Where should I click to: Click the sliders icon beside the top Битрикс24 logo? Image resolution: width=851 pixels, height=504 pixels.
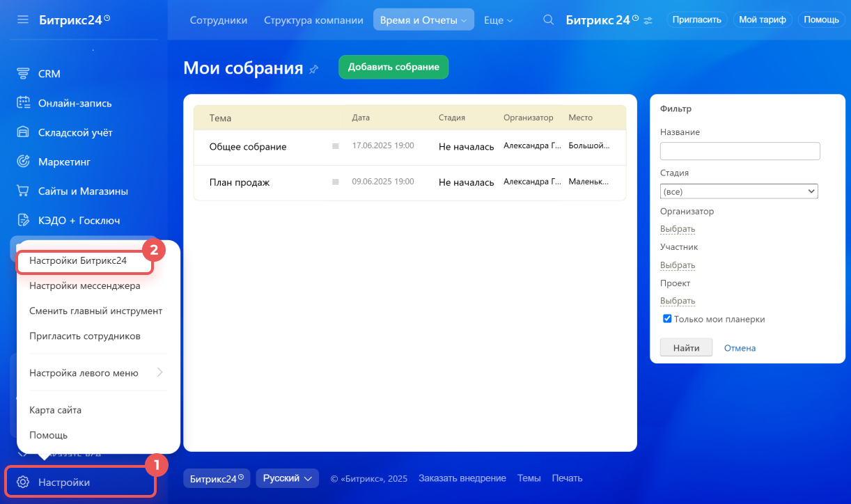coord(648,20)
